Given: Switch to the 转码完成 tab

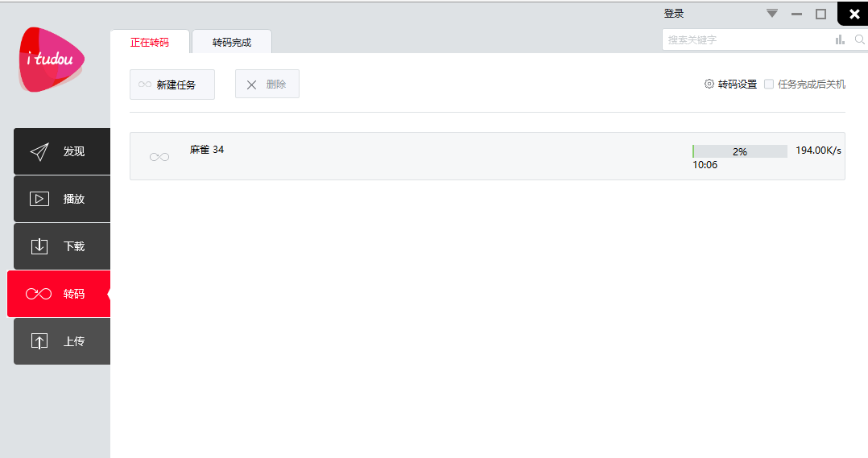Looking at the screenshot, I should click(232, 42).
